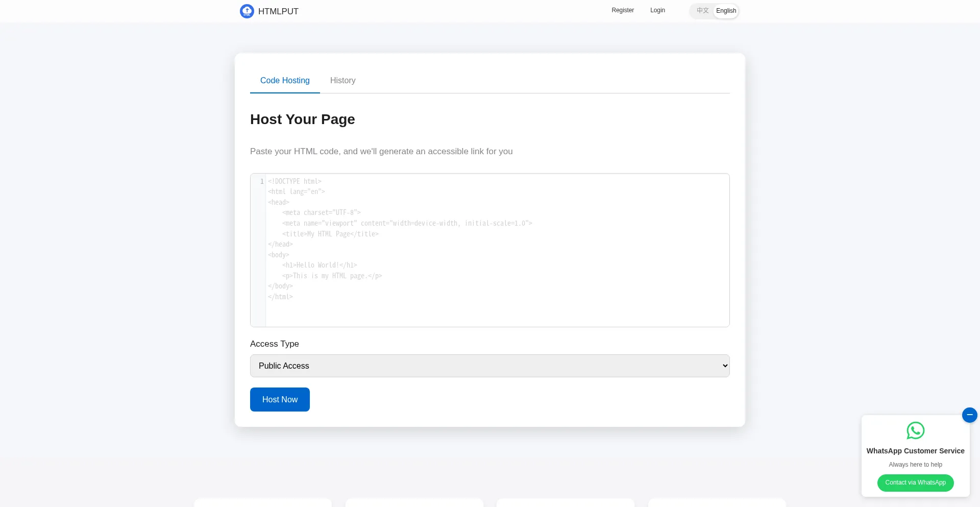Open the Register link
980x507 pixels.
tap(623, 10)
